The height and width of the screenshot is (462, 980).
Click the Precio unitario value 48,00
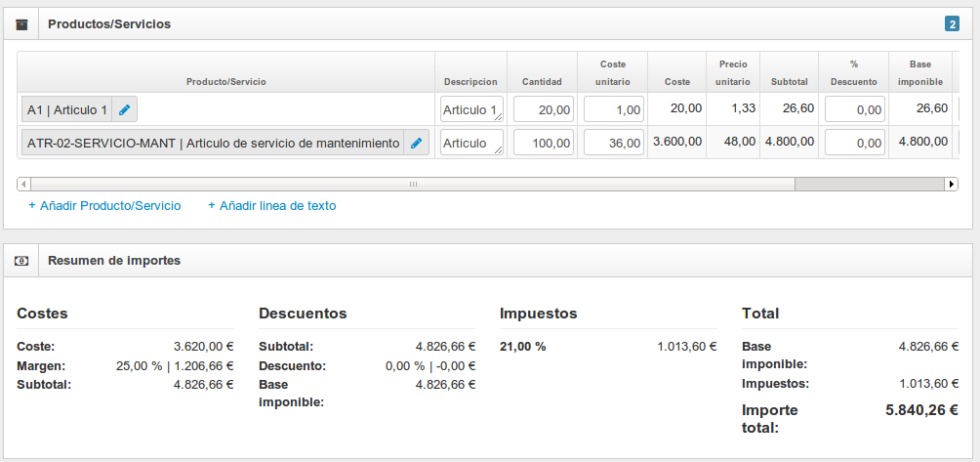point(740,142)
